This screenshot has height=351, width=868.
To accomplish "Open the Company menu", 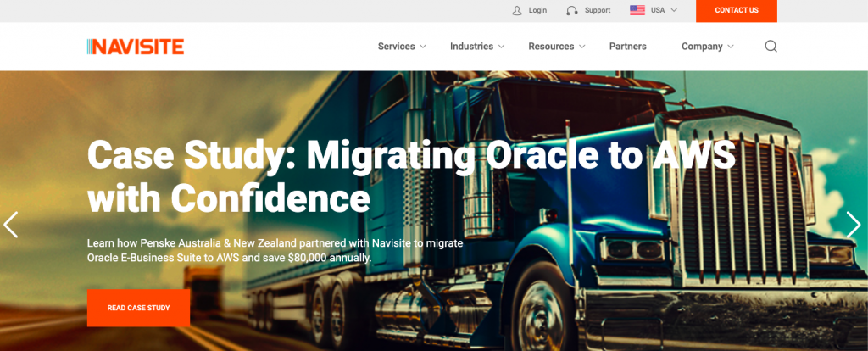I will [702, 47].
